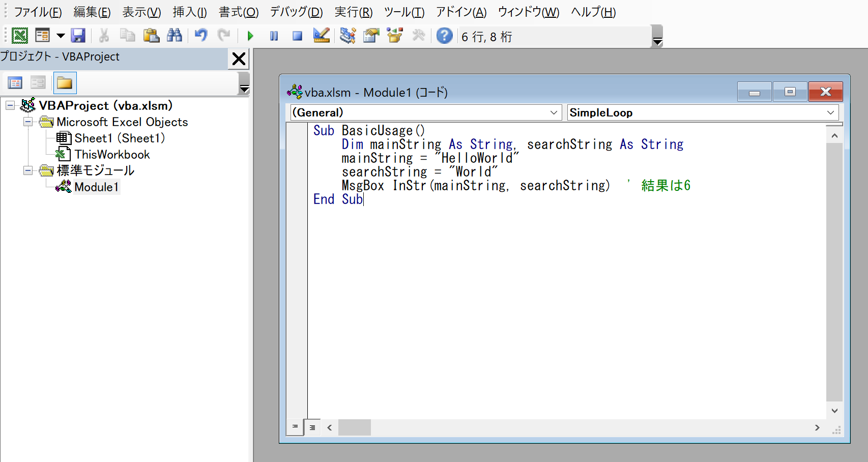Open the Object Browser icon
Screen dimensions: 868x462
pyautogui.click(x=394, y=35)
